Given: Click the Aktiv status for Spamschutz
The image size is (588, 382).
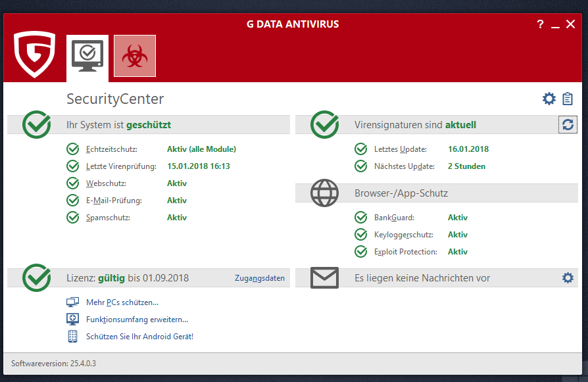Looking at the screenshot, I should point(177,218).
